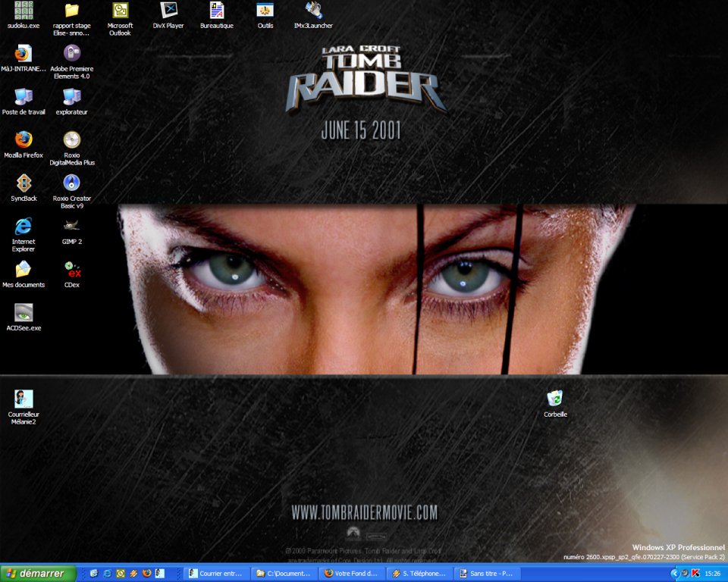Click the first Quick Launch icon beside démarrer
The height and width of the screenshot is (582, 728).
coord(94,574)
